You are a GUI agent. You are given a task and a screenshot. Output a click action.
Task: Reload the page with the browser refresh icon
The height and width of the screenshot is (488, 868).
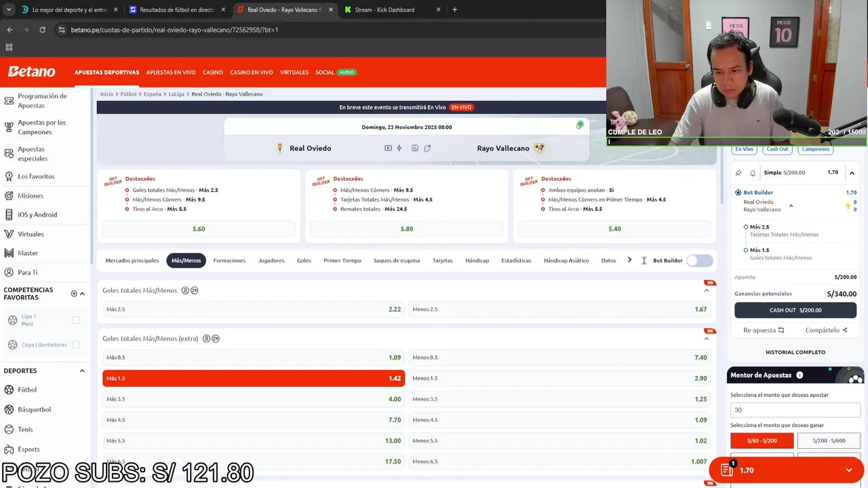[x=42, y=30]
